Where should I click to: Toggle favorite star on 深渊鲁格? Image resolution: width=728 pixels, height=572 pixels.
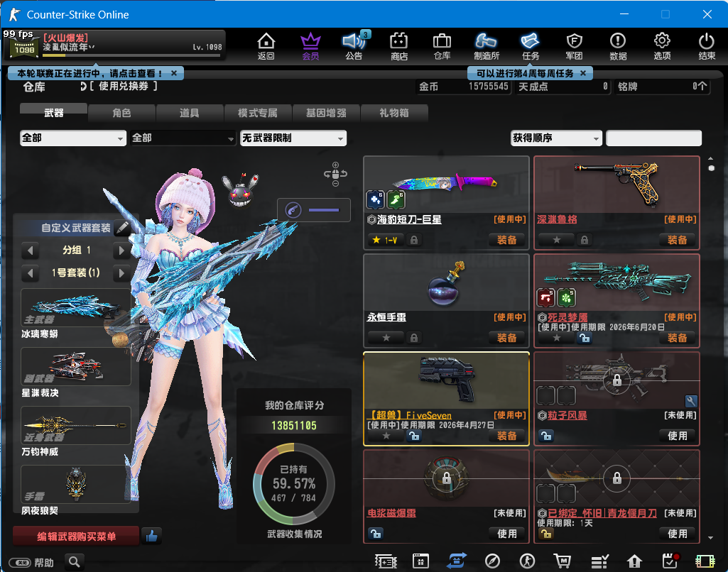tap(557, 240)
